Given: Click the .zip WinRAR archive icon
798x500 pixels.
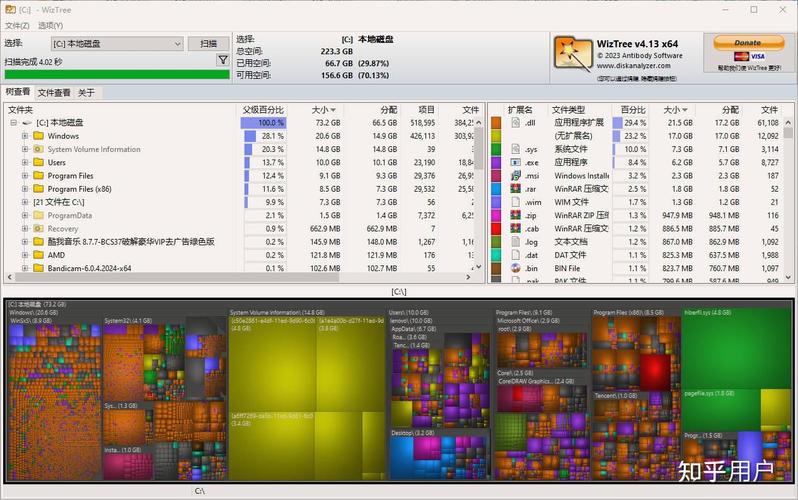Looking at the screenshot, I should pyautogui.click(x=516, y=215).
